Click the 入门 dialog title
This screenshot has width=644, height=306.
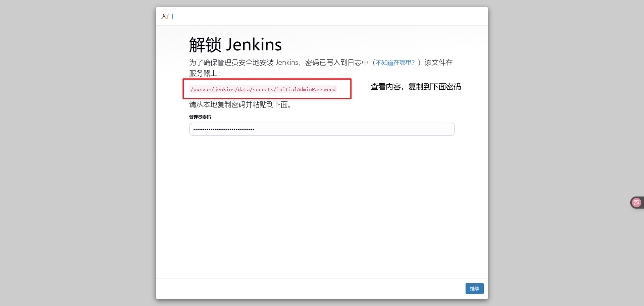167,16
